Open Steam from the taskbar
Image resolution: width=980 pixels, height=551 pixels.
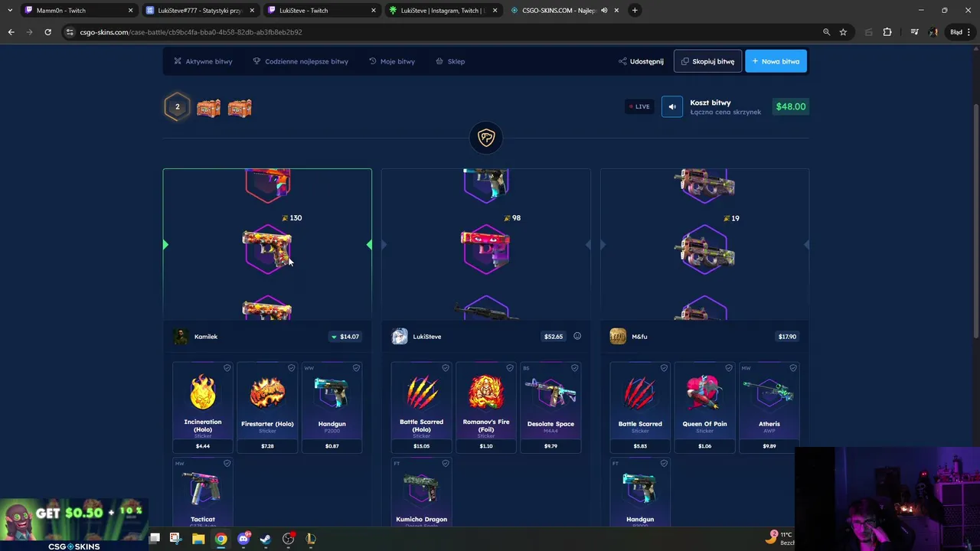[266, 539]
